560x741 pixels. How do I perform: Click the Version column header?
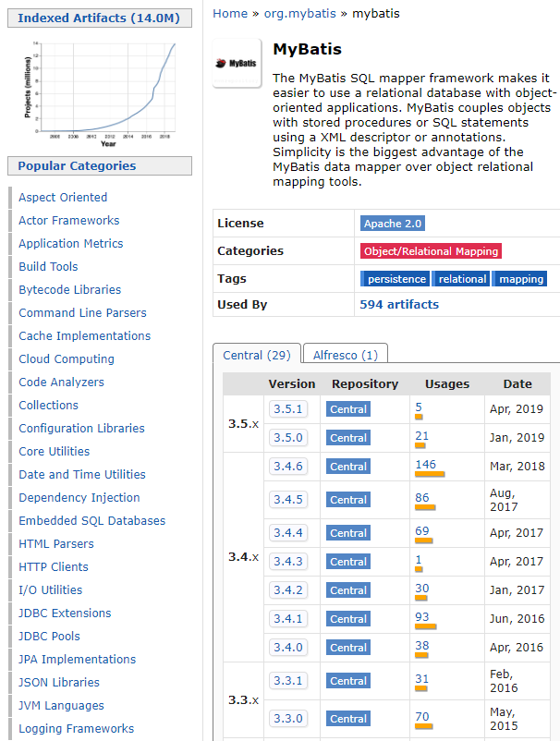point(292,384)
